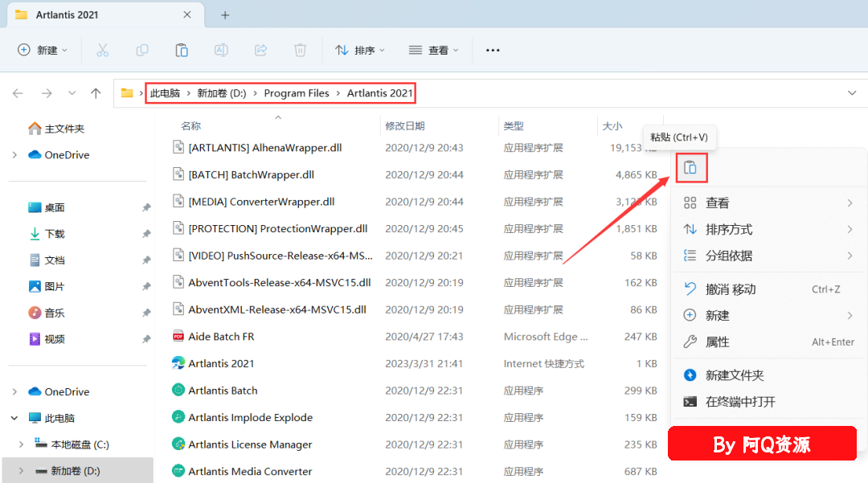The image size is (868, 483).
Task: Select the Artlantis Media Converter icon
Action: tap(178, 471)
